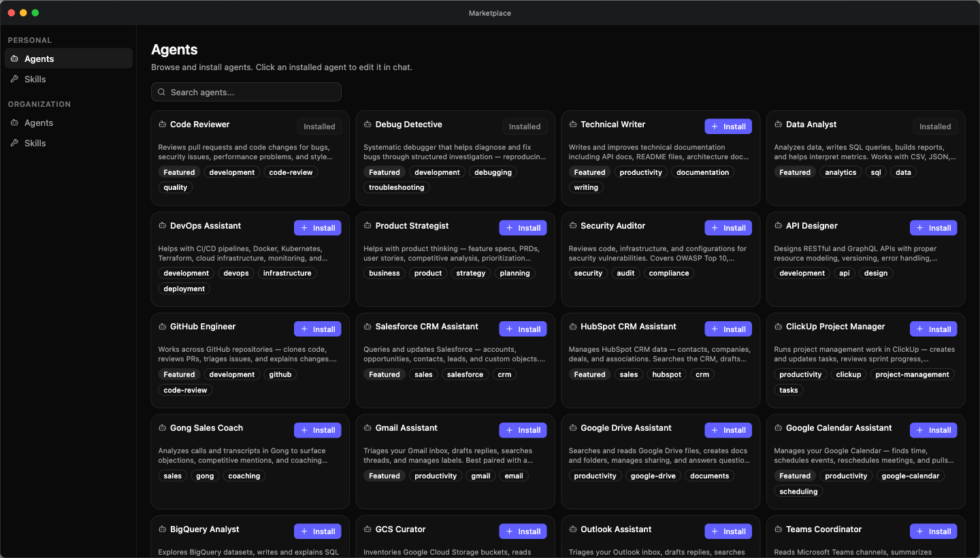Click the Installed badge on Data Analyst
Image resolution: width=980 pixels, height=558 pixels.
pyautogui.click(x=935, y=127)
